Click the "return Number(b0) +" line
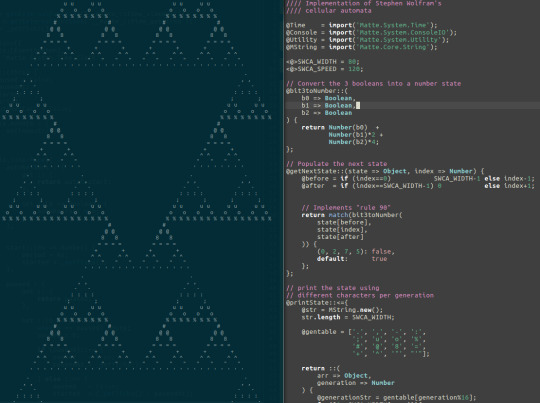This screenshot has height=403, width=540. click(x=340, y=127)
